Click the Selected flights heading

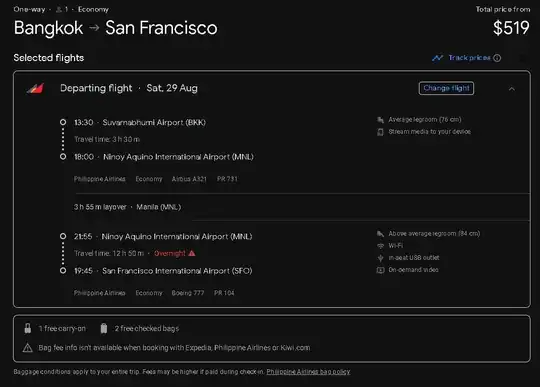[x=49, y=58]
